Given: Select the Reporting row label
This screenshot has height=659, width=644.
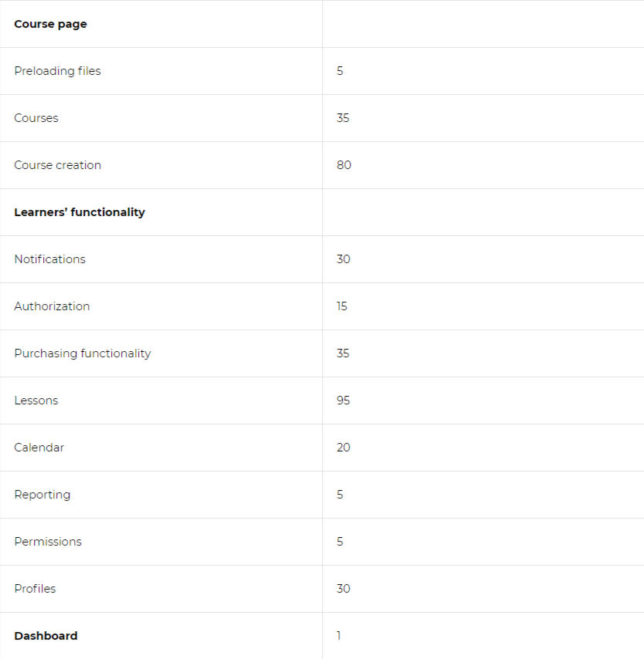Looking at the screenshot, I should point(42,495).
